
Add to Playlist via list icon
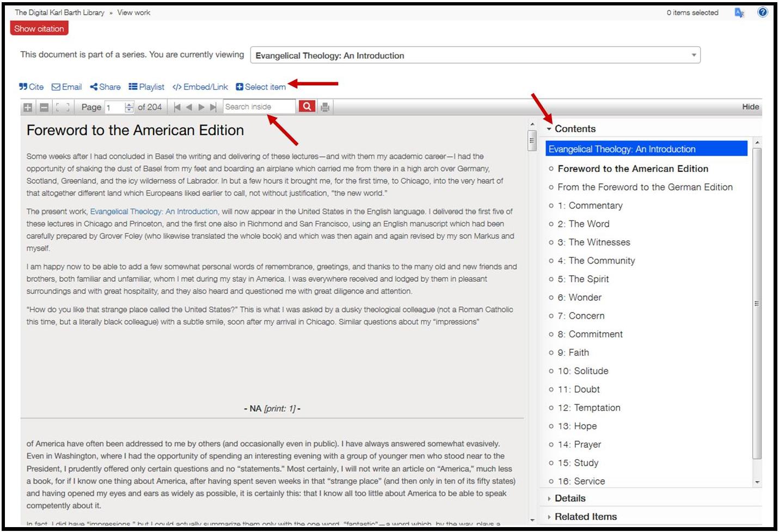[x=146, y=86]
